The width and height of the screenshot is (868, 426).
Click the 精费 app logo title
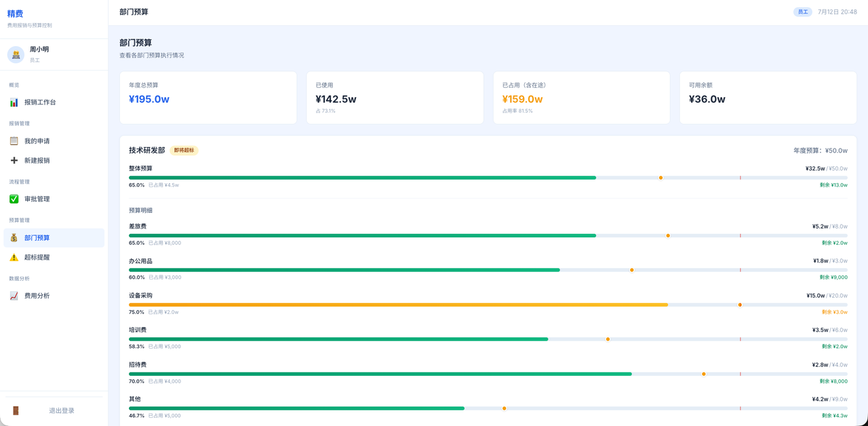(15, 14)
